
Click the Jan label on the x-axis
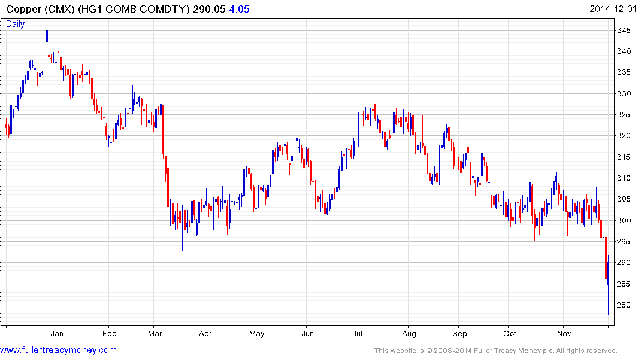(x=57, y=333)
